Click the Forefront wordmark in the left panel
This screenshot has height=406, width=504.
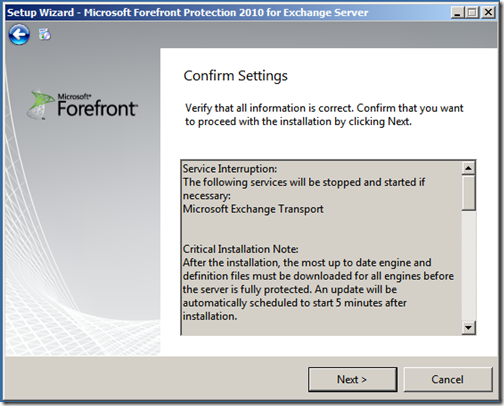coord(97,108)
